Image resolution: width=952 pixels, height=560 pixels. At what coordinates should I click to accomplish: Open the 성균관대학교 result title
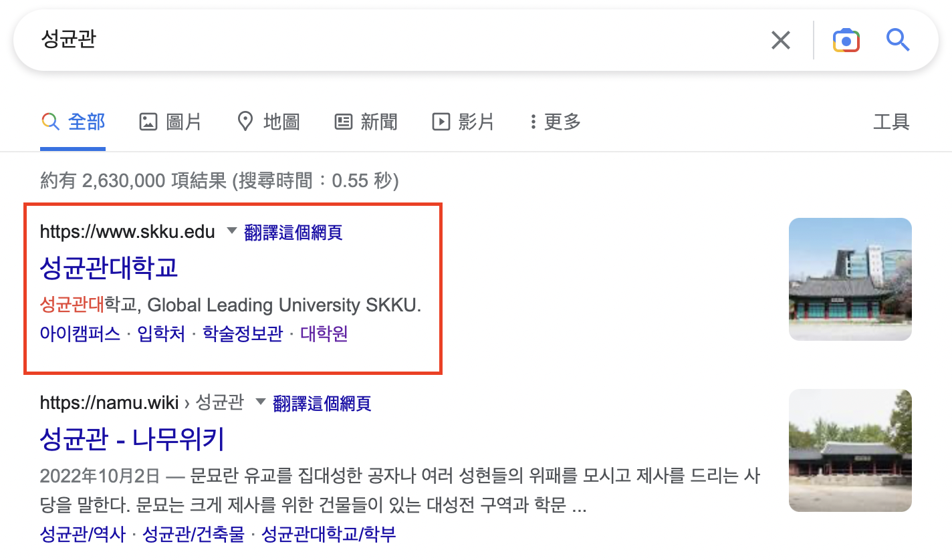click(x=109, y=267)
